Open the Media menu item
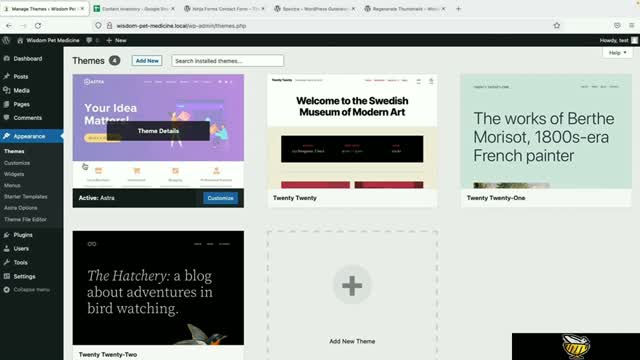The height and width of the screenshot is (360, 640). (x=21, y=90)
